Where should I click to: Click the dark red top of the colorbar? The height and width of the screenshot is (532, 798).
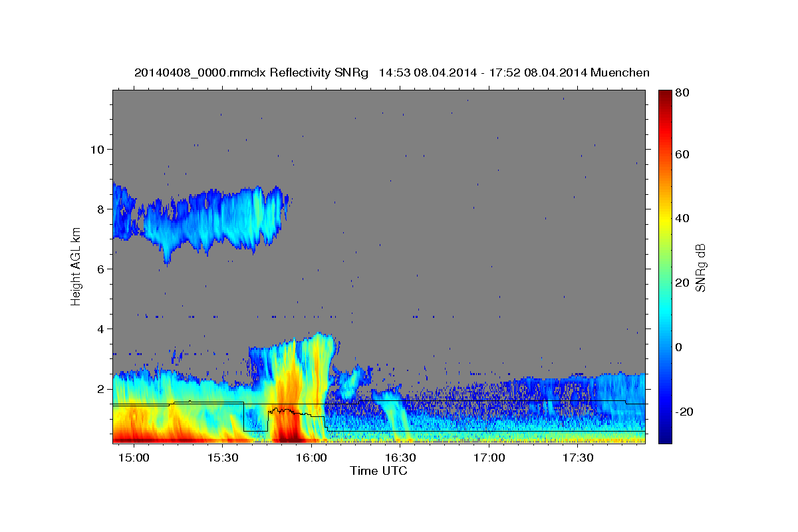pos(665,96)
